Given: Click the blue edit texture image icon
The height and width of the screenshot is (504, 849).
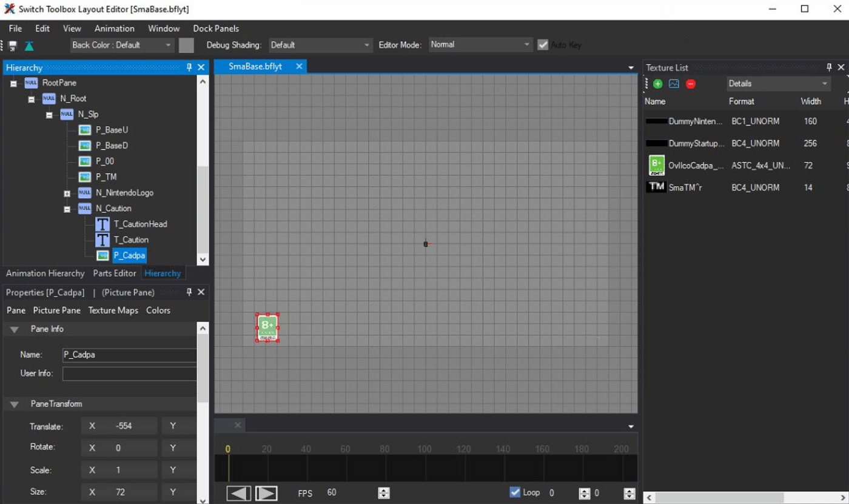Looking at the screenshot, I should (674, 84).
